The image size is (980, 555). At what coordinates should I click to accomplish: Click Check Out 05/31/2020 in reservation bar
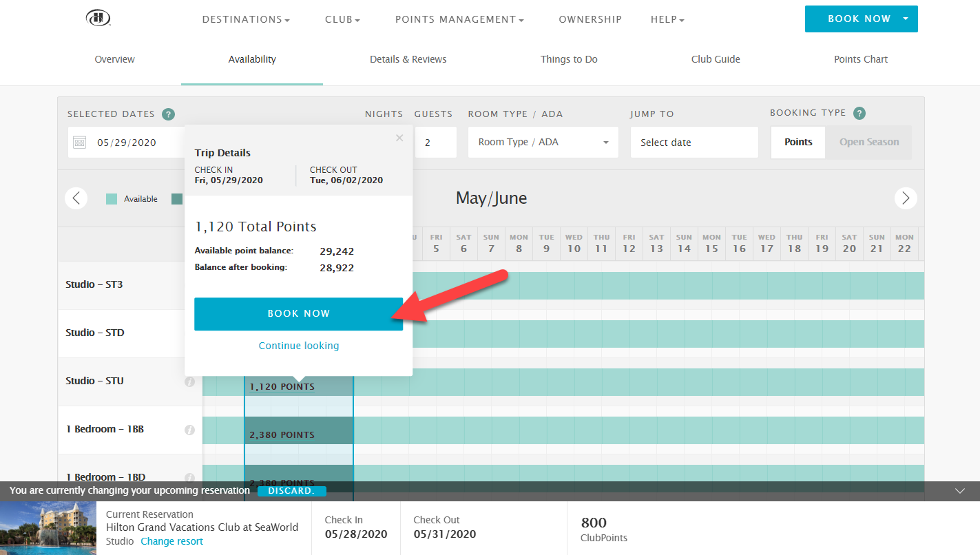click(x=444, y=527)
